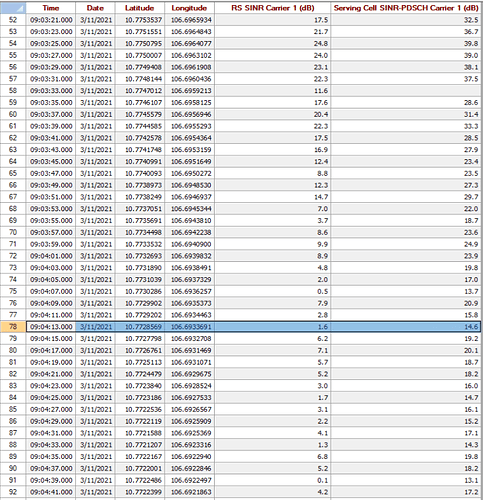Select the Time column header
Image resolution: width=483 pixels, height=500 pixels.
(x=51, y=8)
